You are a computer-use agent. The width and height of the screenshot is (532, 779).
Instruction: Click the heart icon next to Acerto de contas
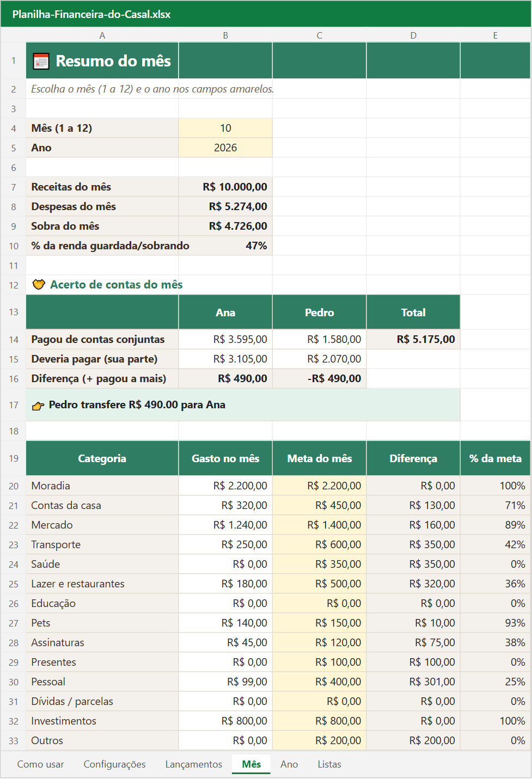[x=39, y=285]
